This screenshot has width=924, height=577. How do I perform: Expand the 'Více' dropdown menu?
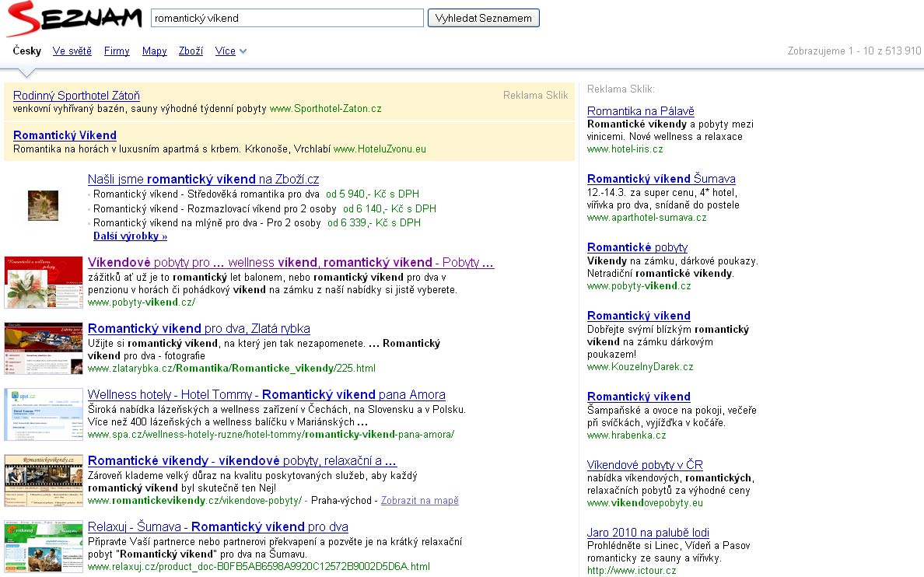[x=230, y=51]
